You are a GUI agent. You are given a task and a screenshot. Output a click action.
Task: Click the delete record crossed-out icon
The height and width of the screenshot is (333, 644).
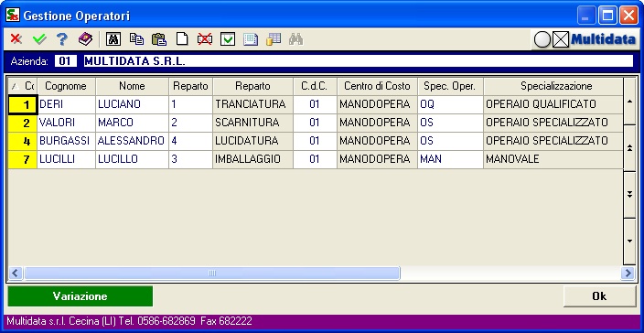click(x=205, y=39)
